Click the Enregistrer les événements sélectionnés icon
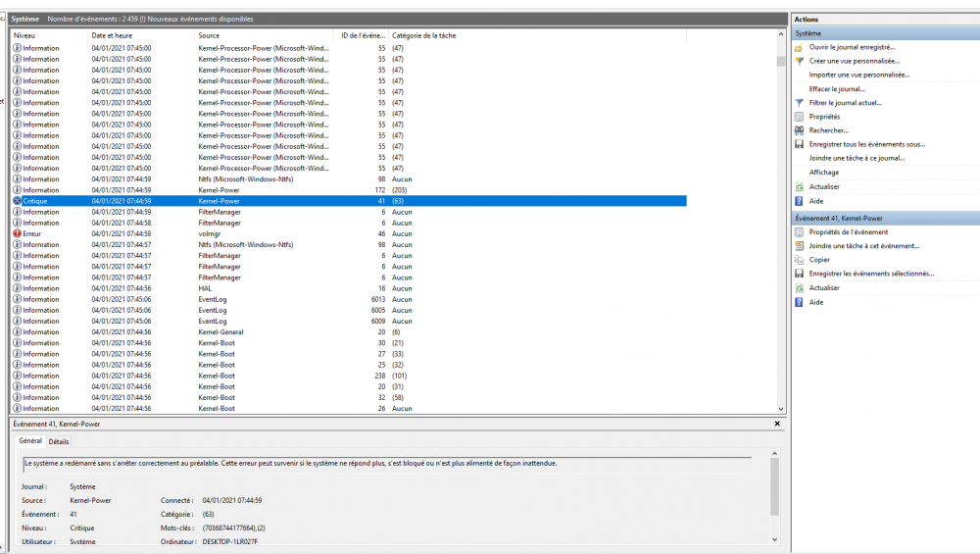 (x=799, y=274)
